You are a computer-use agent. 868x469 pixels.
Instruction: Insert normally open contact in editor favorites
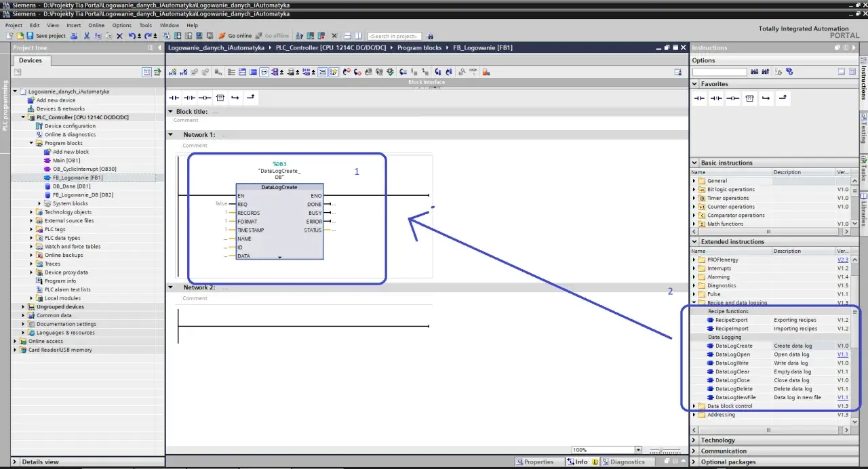tap(174, 98)
